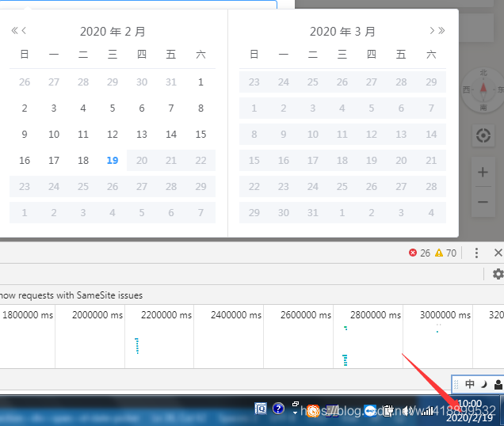The height and width of the screenshot is (426, 504).
Task: Click the 2020 年 3 月 header label
Action: [x=342, y=32]
